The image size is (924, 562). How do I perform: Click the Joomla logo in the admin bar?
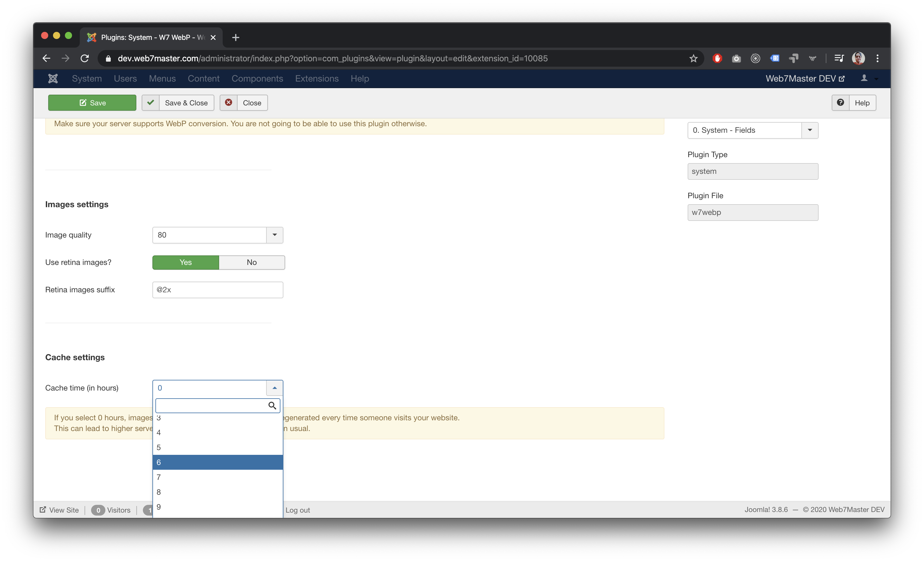(53, 78)
